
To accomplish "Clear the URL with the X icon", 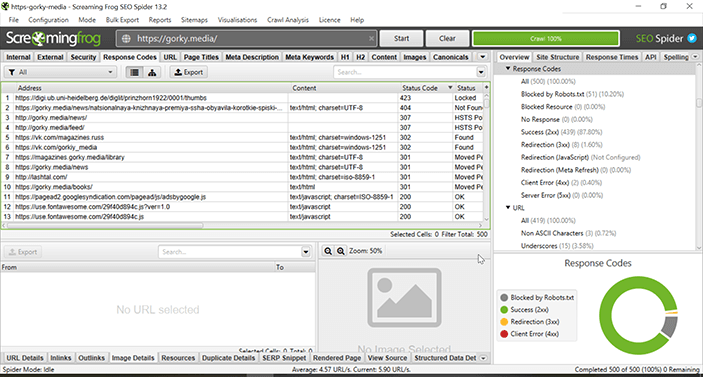I will (x=371, y=39).
